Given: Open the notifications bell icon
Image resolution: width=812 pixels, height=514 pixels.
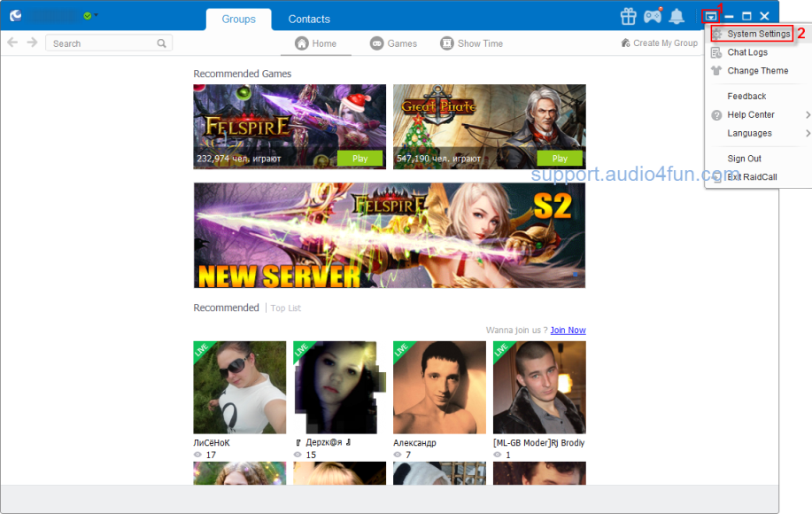Looking at the screenshot, I should 677,17.
